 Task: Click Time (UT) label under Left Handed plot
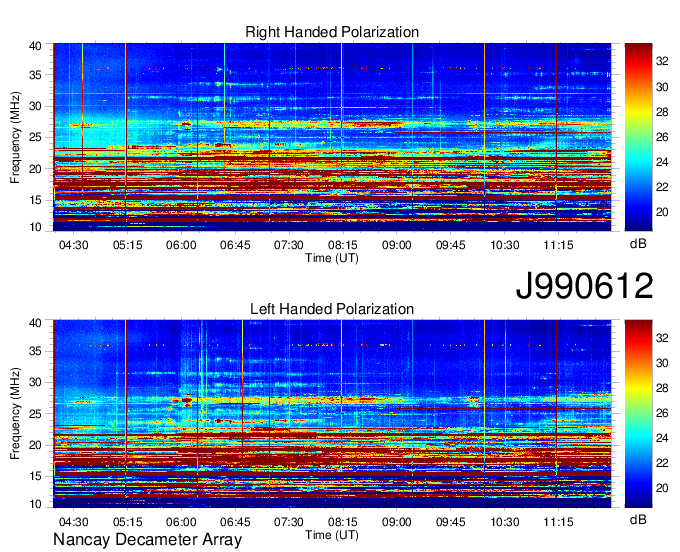tap(332, 535)
